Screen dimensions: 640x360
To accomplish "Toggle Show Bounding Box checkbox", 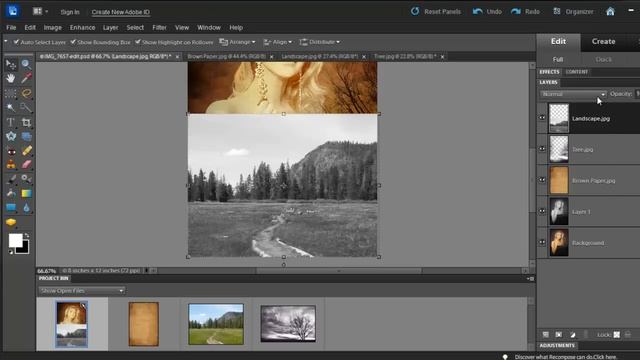I will click(73, 42).
